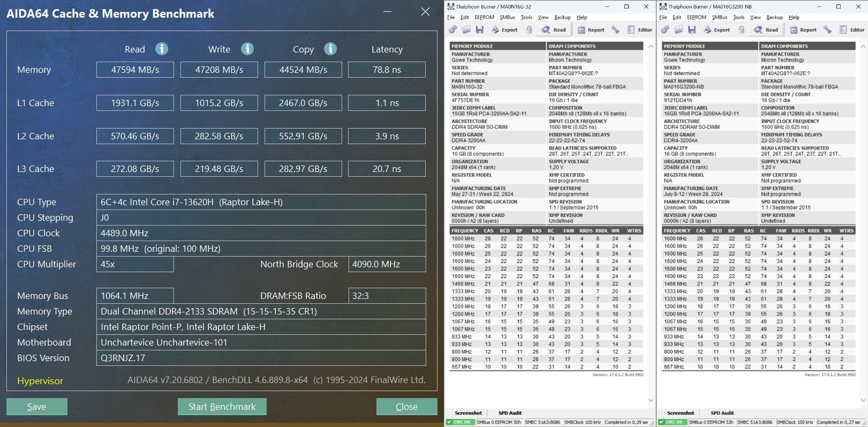The height and width of the screenshot is (427, 868).
Task: Open SMBus menu in MA0N16G-32 window
Action: coord(507,17)
